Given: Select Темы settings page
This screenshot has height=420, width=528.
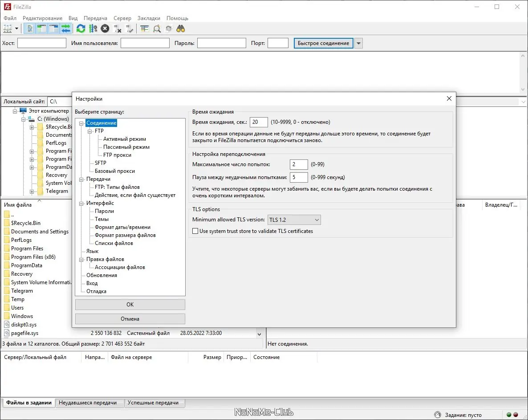Looking at the screenshot, I should coord(102,219).
